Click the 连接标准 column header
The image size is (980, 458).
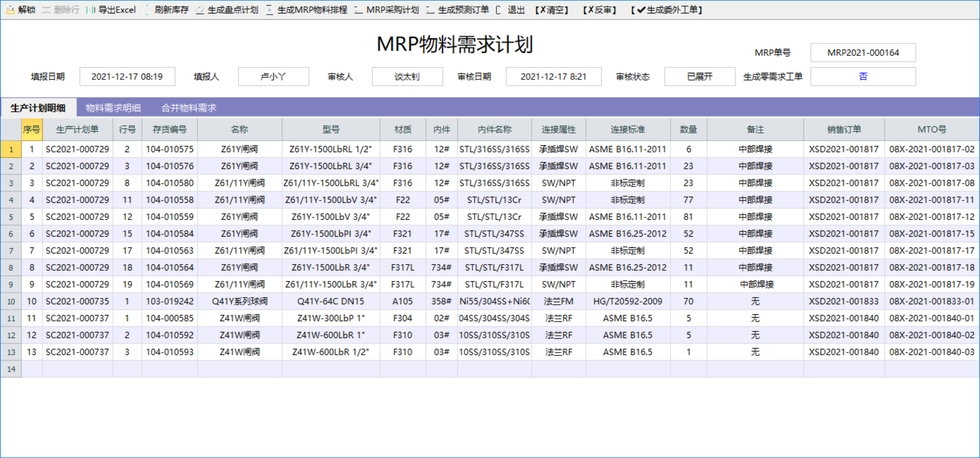(x=628, y=130)
